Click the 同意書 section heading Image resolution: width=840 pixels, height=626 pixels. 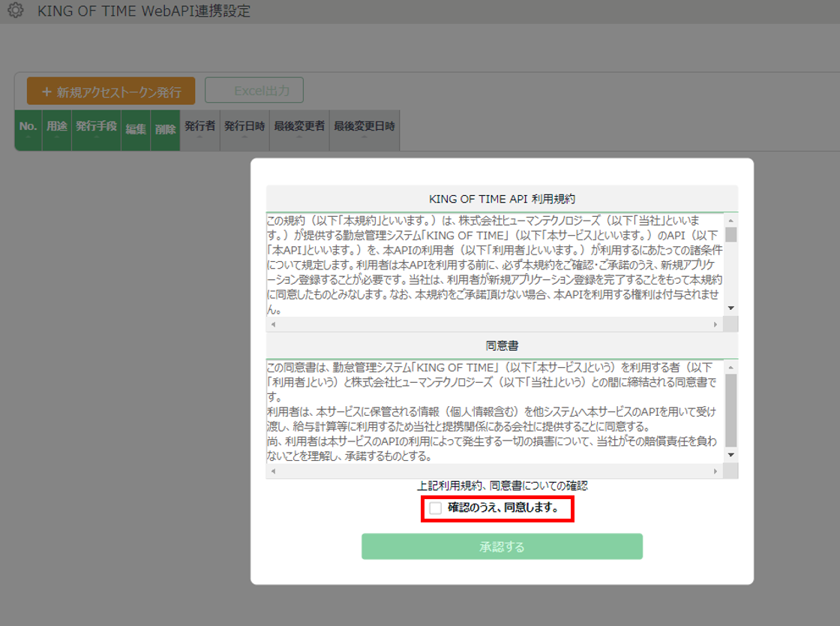pyautogui.click(x=502, y=346)
